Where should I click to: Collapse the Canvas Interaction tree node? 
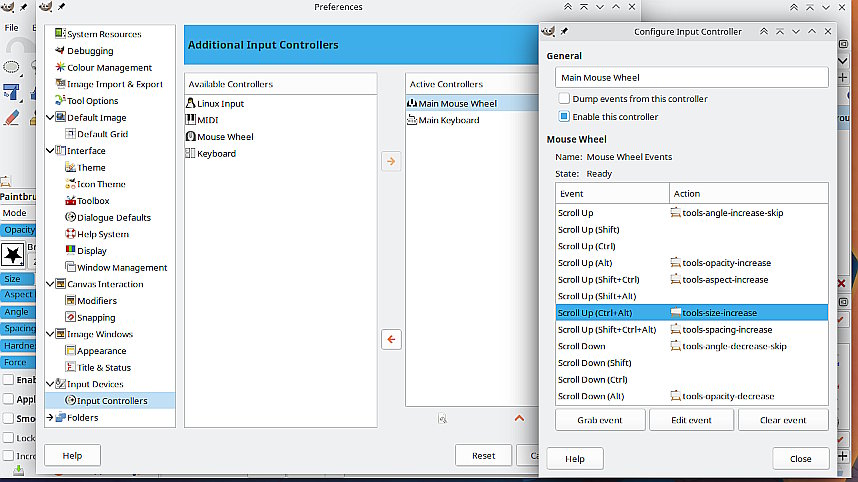(x=50, y=284)
